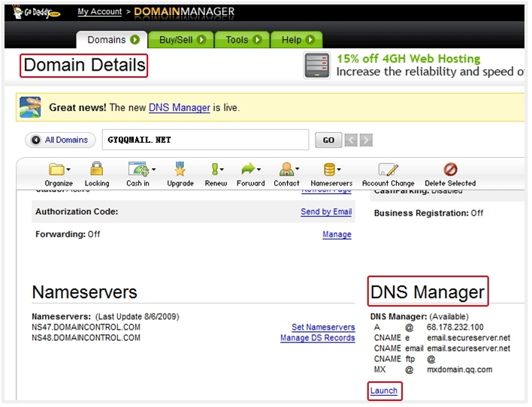
Task: Click the DNS Manager link in banner
Action: point(180,107)
